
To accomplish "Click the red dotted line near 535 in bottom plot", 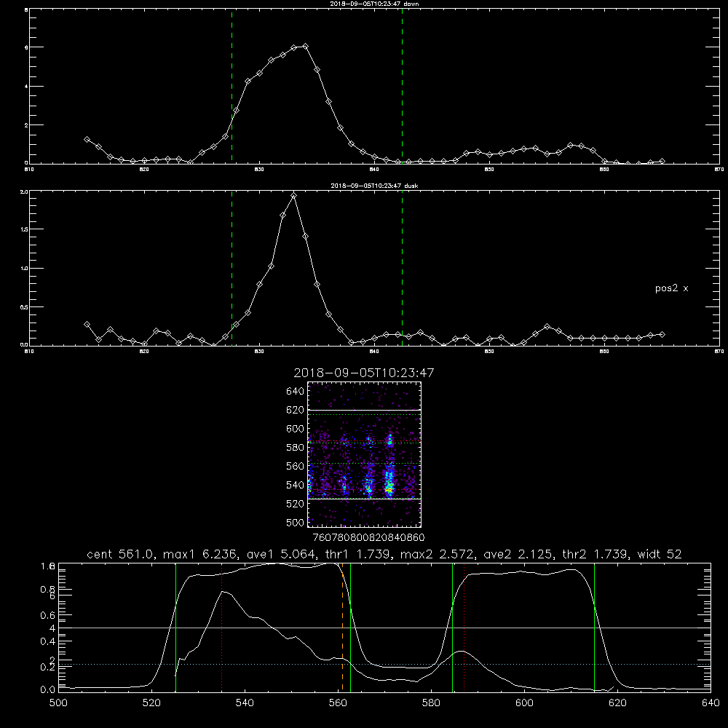I will point(222,628).
